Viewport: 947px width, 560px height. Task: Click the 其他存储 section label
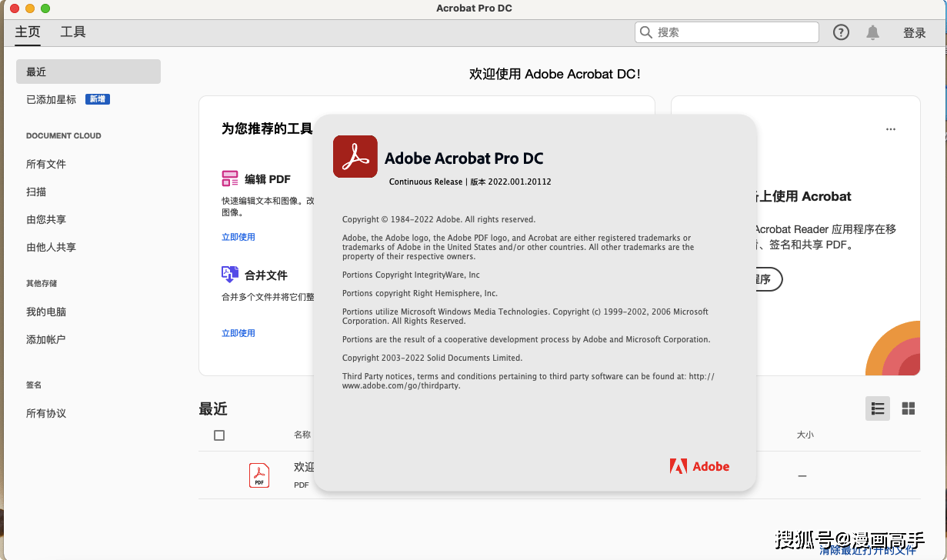point(42,283)
